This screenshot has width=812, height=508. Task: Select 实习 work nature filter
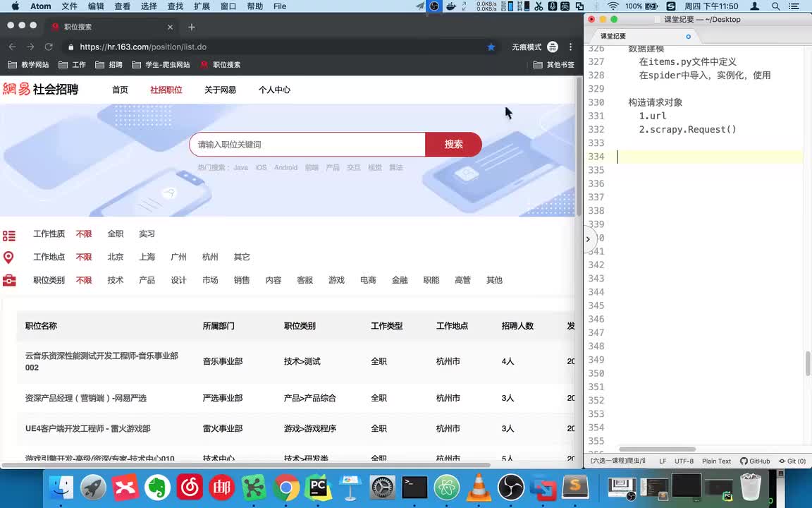tap(147, 234)
